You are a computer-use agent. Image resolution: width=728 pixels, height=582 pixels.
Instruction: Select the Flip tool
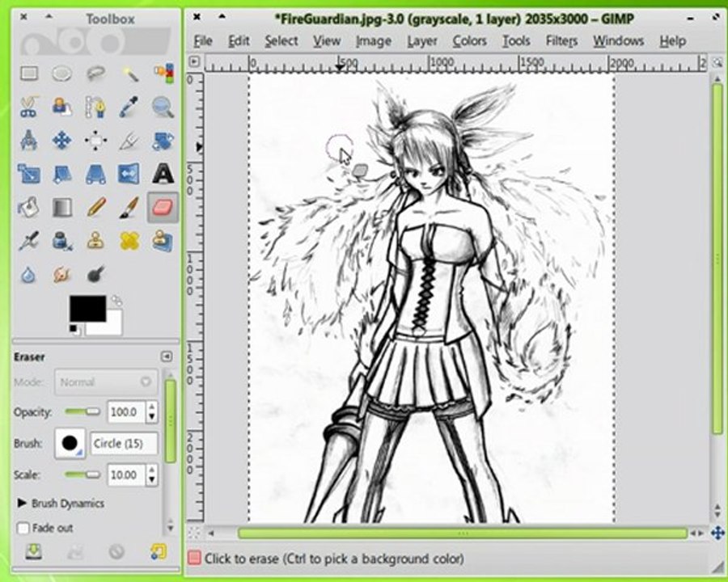[129, 174]
